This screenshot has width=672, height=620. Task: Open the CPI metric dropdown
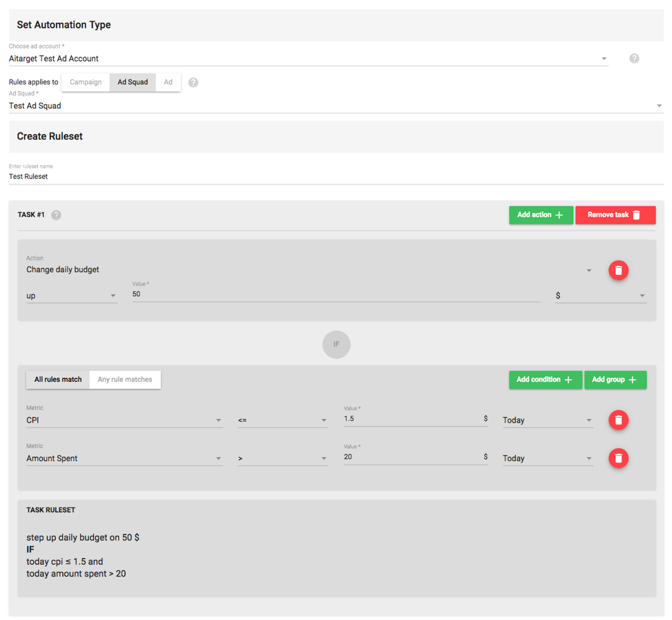pos(124,420)
